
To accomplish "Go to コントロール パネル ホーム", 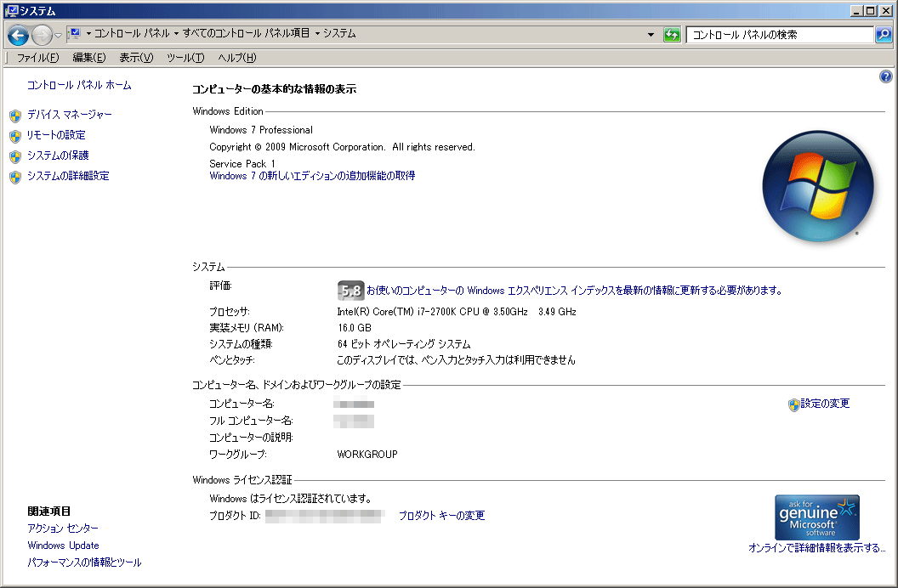I will [79, 85].
